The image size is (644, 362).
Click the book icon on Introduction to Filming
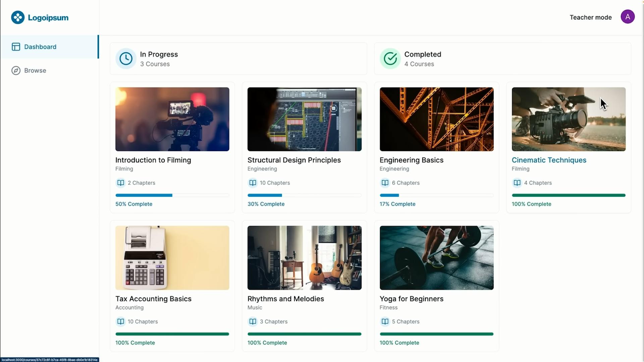click(x=120, y=183)
